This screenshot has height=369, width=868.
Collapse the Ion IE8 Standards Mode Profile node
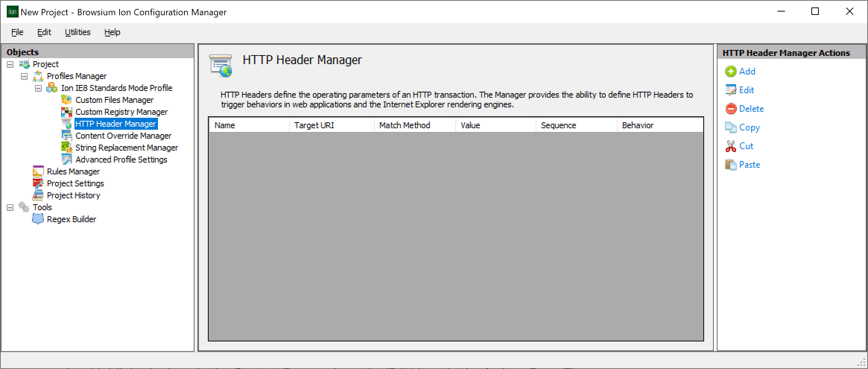coord(38,88)
